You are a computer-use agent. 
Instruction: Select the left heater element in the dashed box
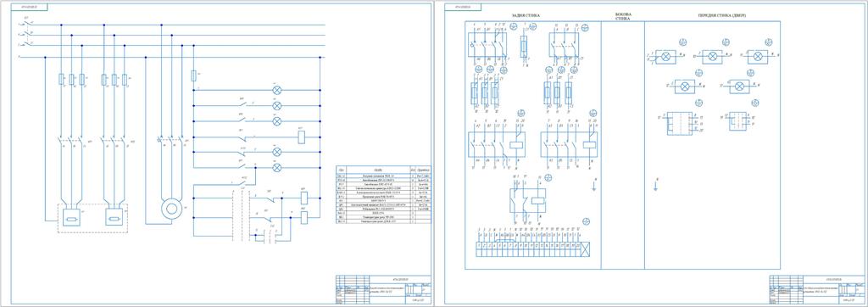71,218
